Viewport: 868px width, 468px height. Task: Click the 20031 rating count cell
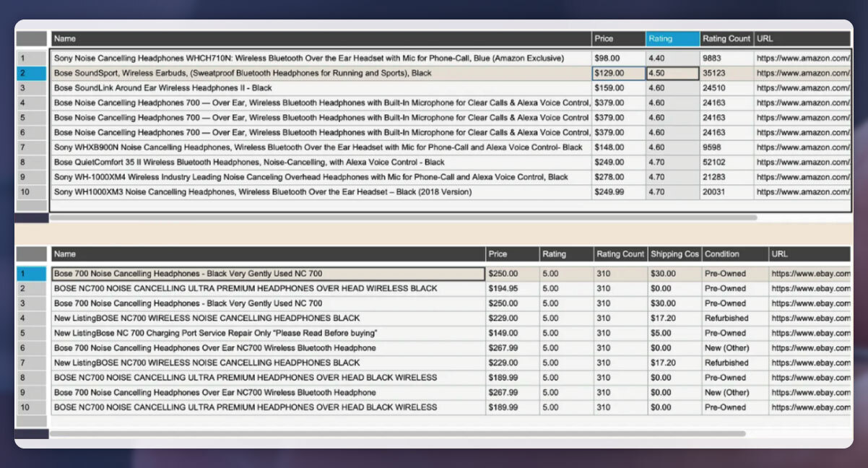coord(727,192)
